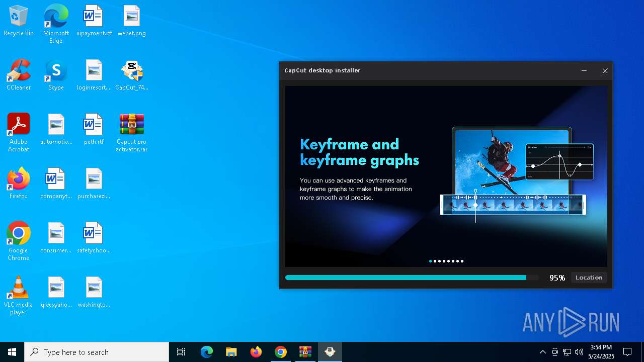Select the webet.png file icon
Image resolution: width=644 pixels, height=362 pixels.
[131, 21]
